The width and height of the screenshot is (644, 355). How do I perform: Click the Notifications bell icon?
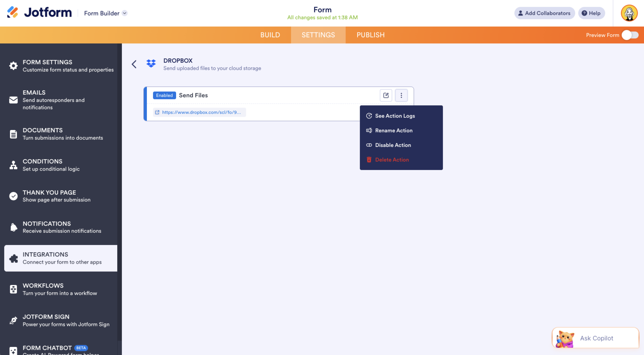[x=13, y=227]
